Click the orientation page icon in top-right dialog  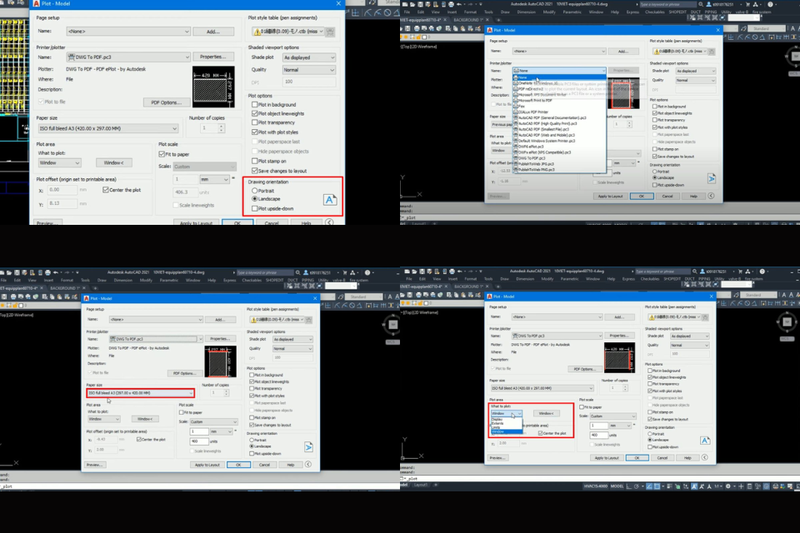pyautogui.click(x=711, y=179)
